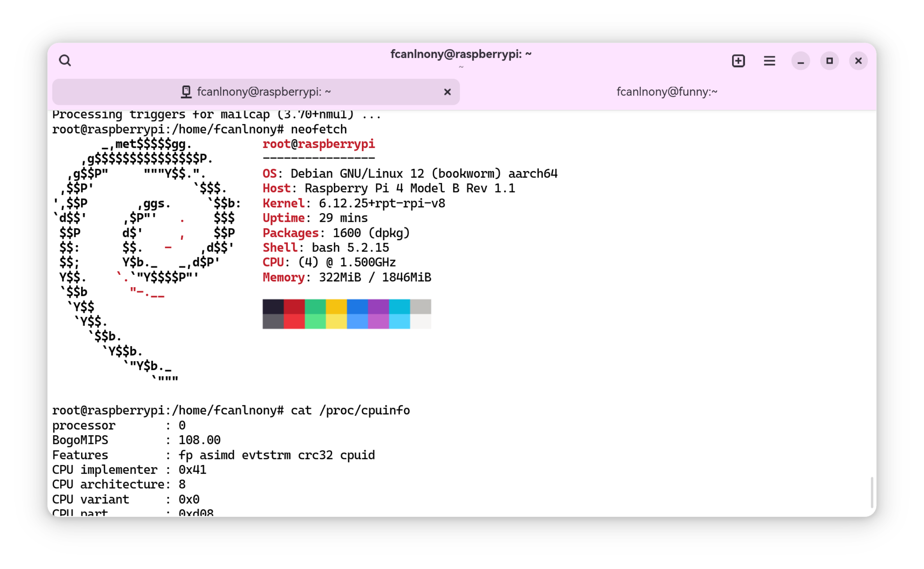Close the fcanlnony@raspberrypi tab
Viewport: 924px width, 569px height.
pyautogui.click(x=447, y=92)
